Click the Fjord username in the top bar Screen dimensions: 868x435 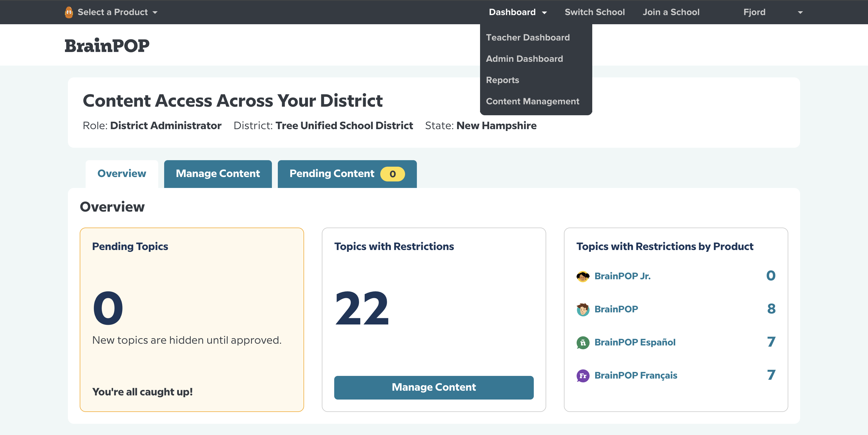(x=754, y=12)
